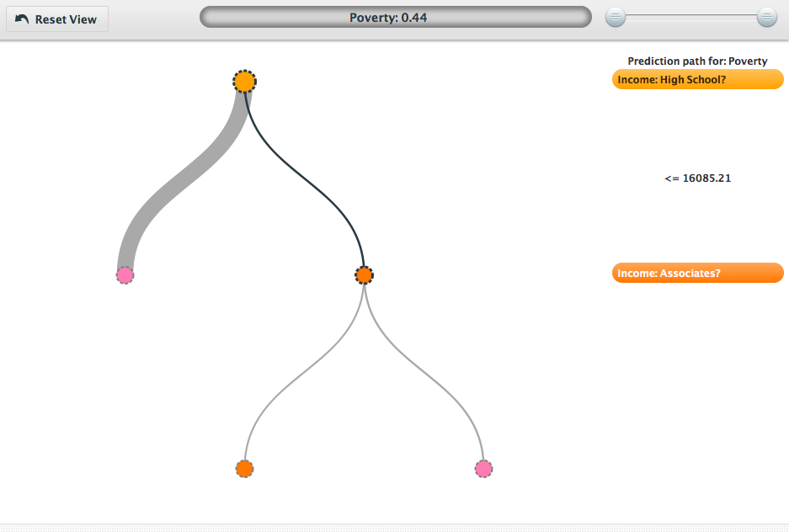Screen dimensions: 789x532
Task: Click the 'Income: Associates?' path label
Action: pyautogui.click(x=697, y=274)
